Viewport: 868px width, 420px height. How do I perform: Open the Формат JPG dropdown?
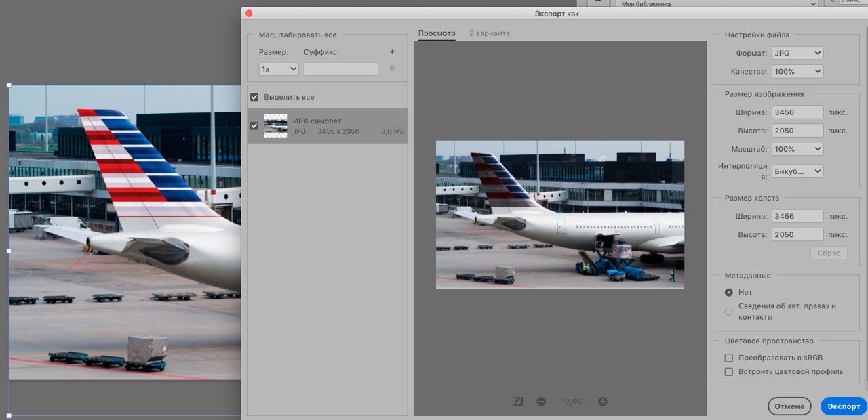point(798,53)
